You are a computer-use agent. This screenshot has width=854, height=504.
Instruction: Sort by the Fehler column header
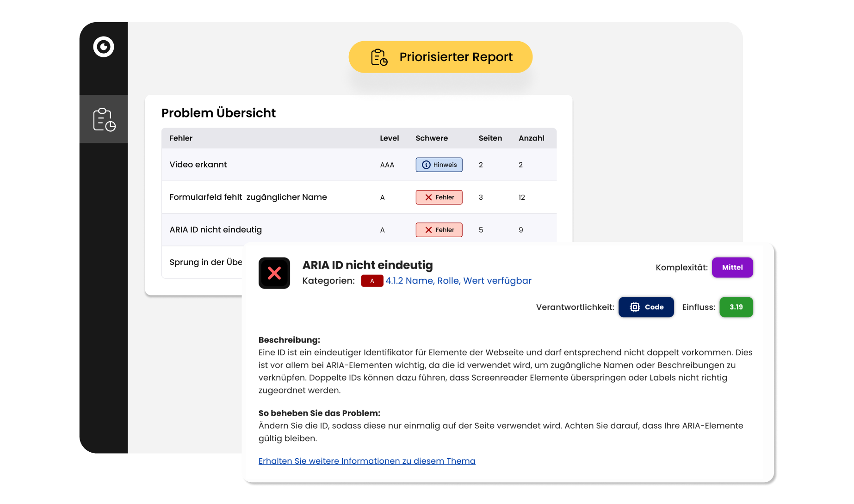(x=181, y=138)
